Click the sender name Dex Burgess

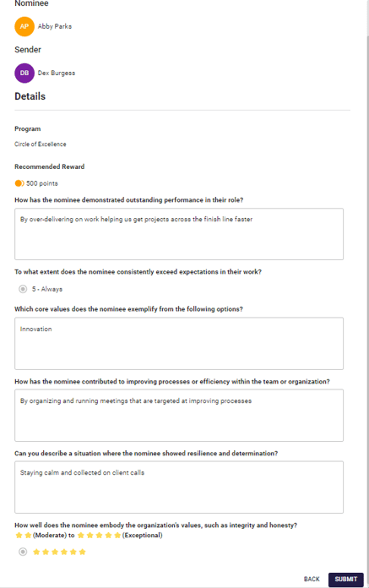tap(57, 73)
